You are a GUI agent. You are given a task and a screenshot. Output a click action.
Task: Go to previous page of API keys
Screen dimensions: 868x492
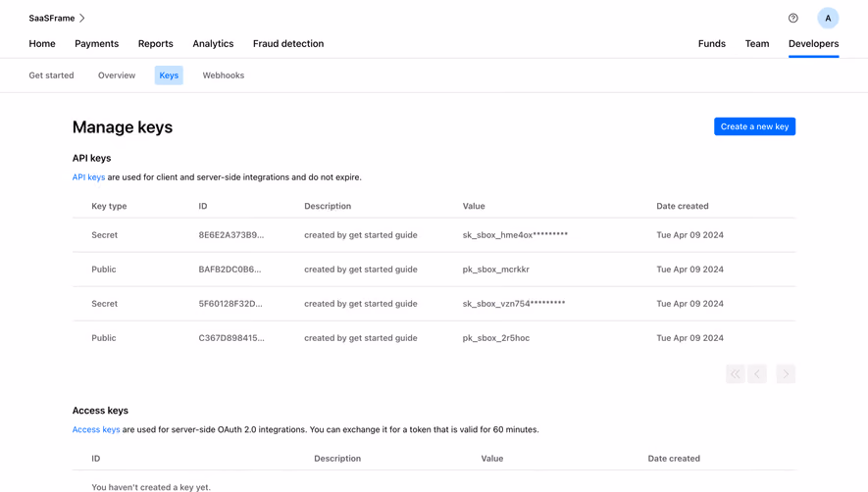point(757,374)
